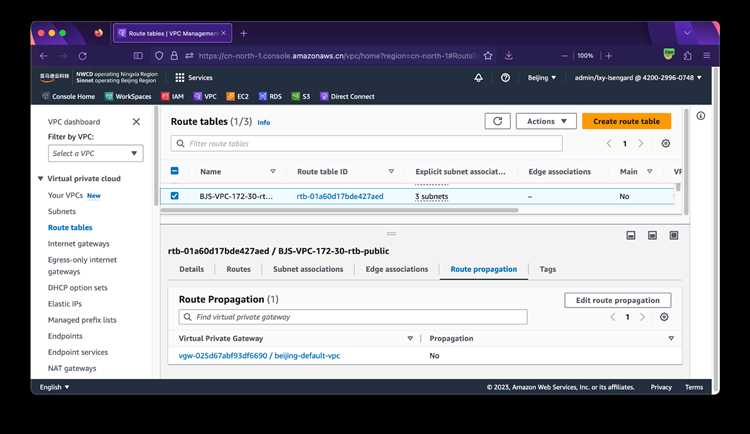Select the Route propagation tab
Viewport: 750px width, 434px height.
pos(484,269)
